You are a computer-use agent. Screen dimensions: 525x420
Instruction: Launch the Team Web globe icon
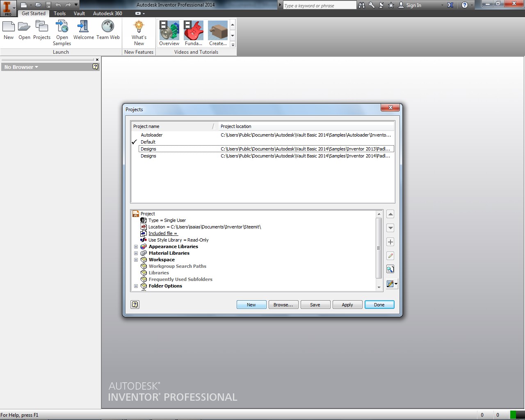click(x=108, y=30)
